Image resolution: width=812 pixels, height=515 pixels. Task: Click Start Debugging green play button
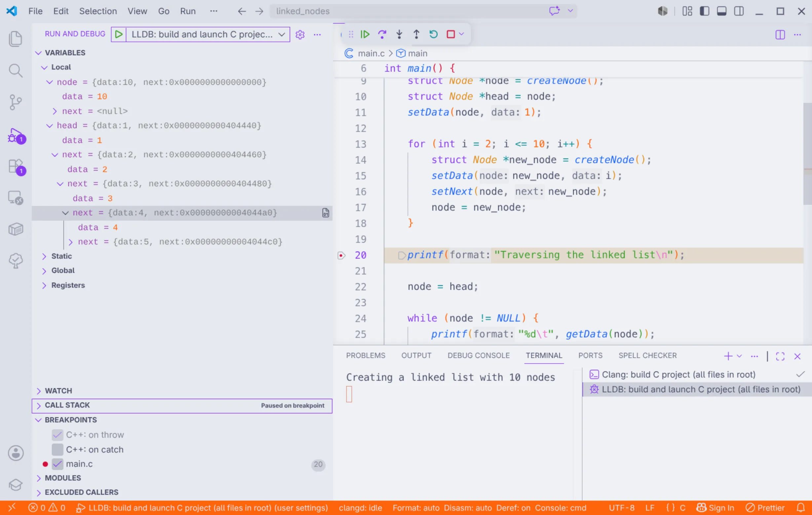(118, 34)
